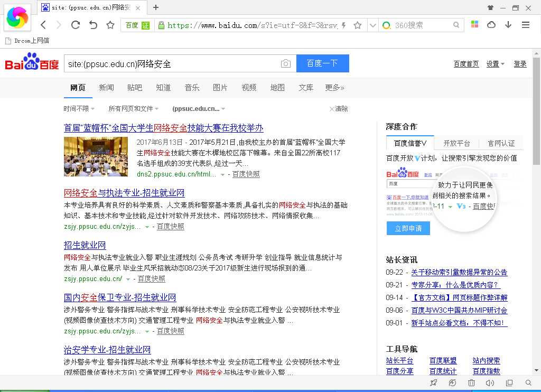Open the 百度指数 tool link
Image resolution: width=541 pixels, height=392 pixels.
486,371
